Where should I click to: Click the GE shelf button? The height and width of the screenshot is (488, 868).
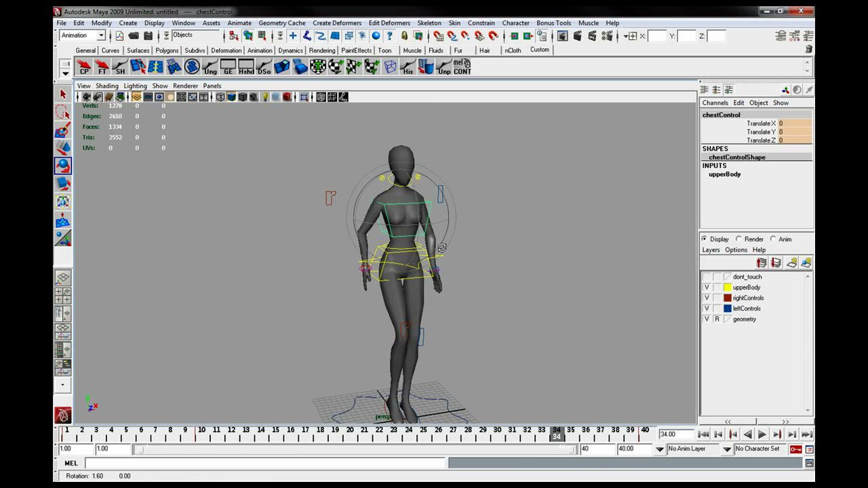(228, 66)
